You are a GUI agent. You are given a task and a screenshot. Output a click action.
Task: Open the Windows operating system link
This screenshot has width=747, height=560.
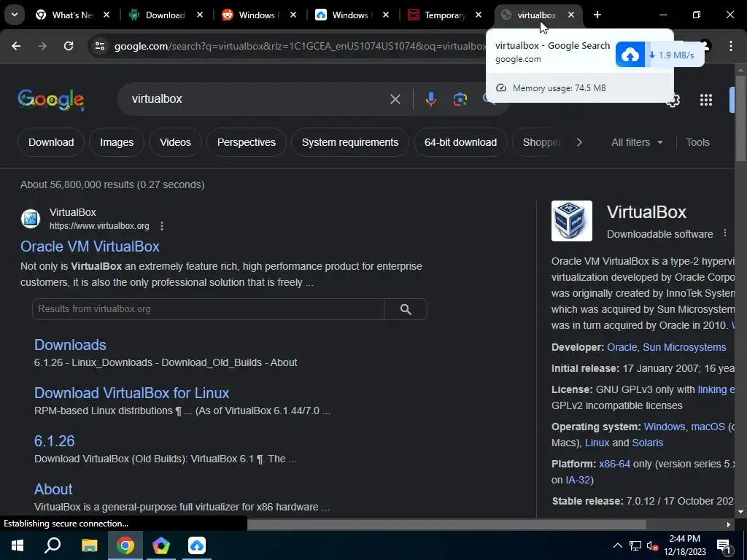tap(664, 427)
